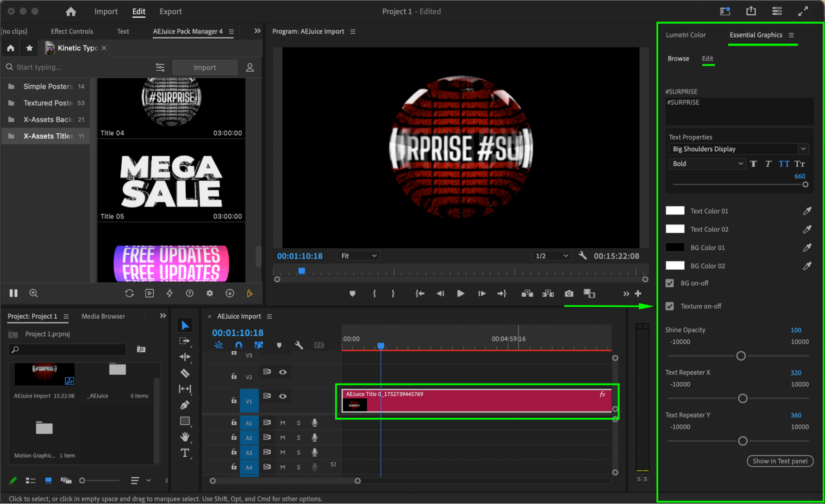
Task: Open the Program monitor wrench settings
Action: coord(582,256)
